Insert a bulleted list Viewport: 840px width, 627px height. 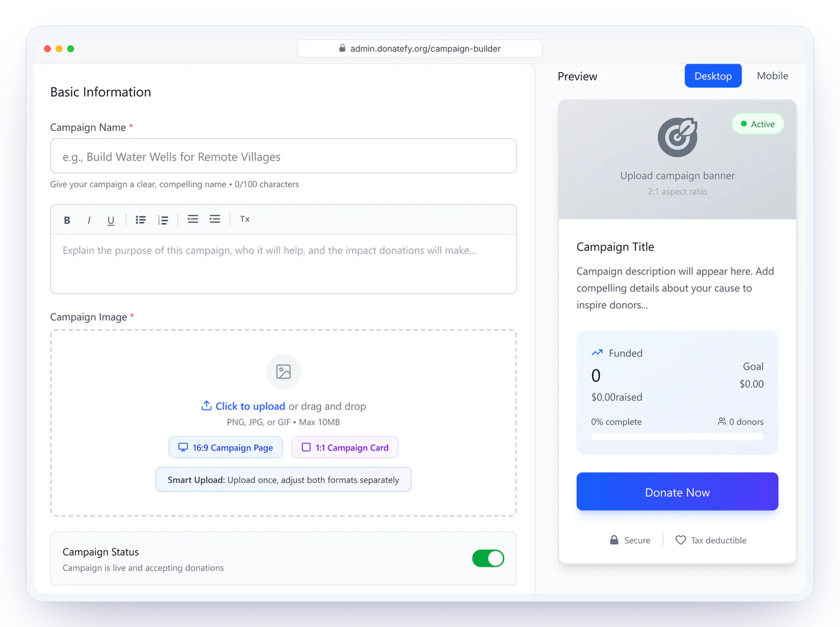(x=140, y=220)
